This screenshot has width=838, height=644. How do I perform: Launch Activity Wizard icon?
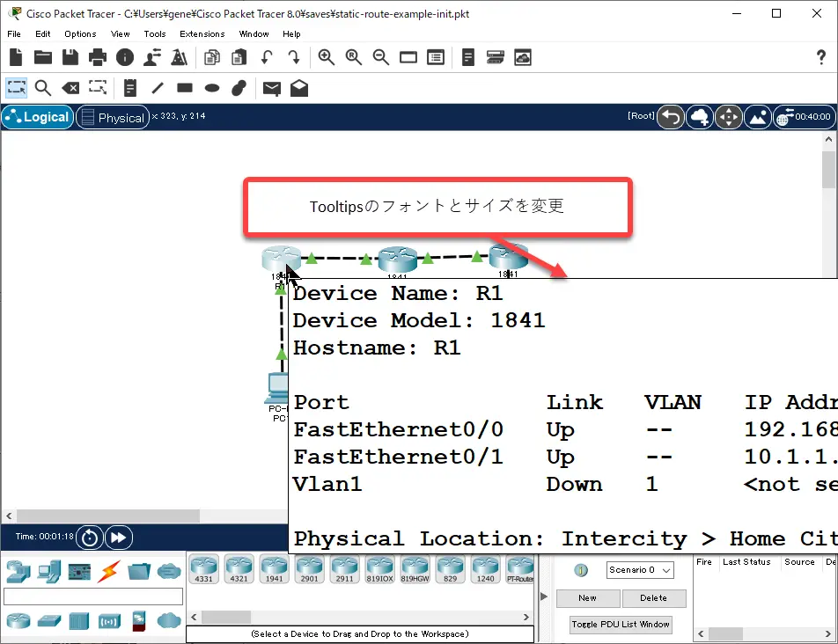coord(179,57)
